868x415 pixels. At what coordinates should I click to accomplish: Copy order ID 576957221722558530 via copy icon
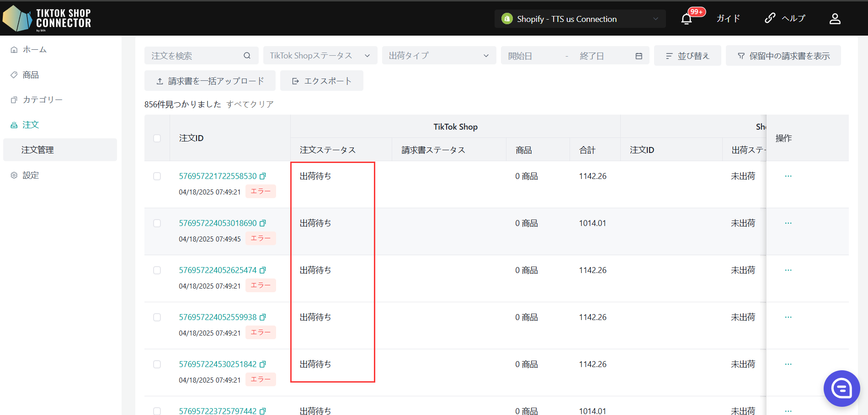(263, 176)
